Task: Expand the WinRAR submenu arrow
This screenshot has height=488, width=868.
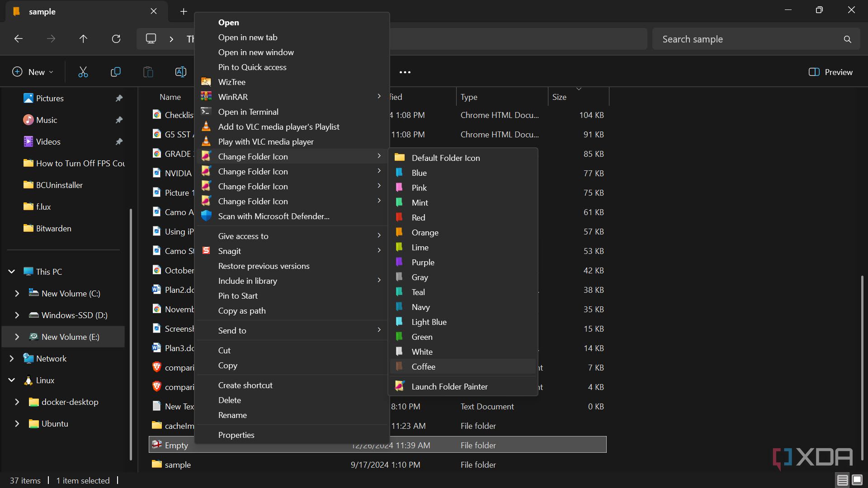Action: pos(379,96)
